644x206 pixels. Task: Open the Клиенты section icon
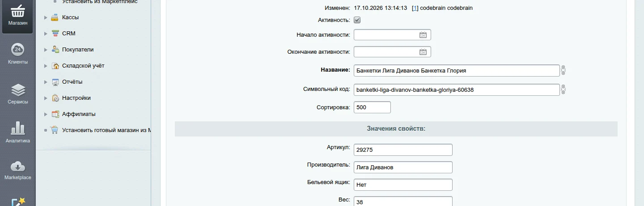[x=17, y=49]
